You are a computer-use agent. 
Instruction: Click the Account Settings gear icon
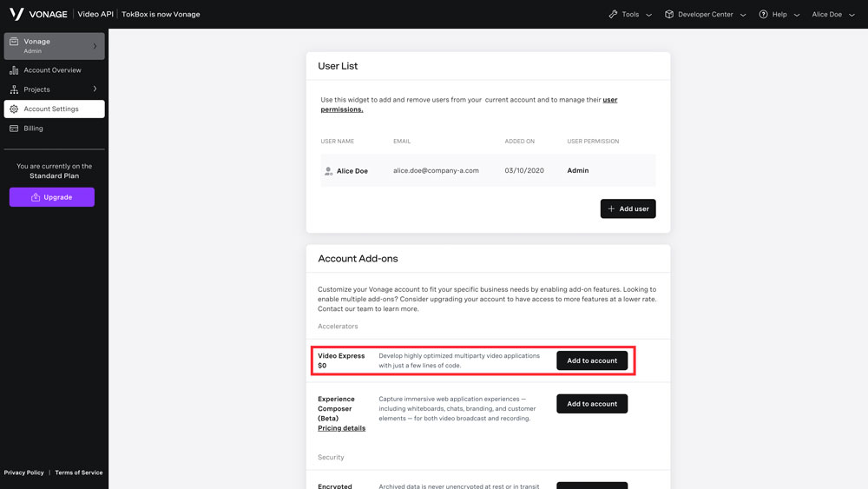14,109
